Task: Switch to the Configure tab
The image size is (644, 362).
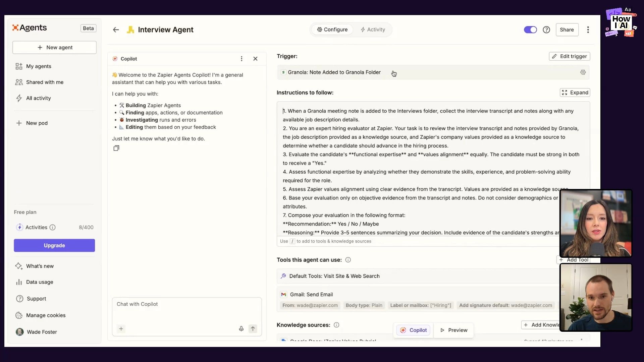Action: [332, 30]
